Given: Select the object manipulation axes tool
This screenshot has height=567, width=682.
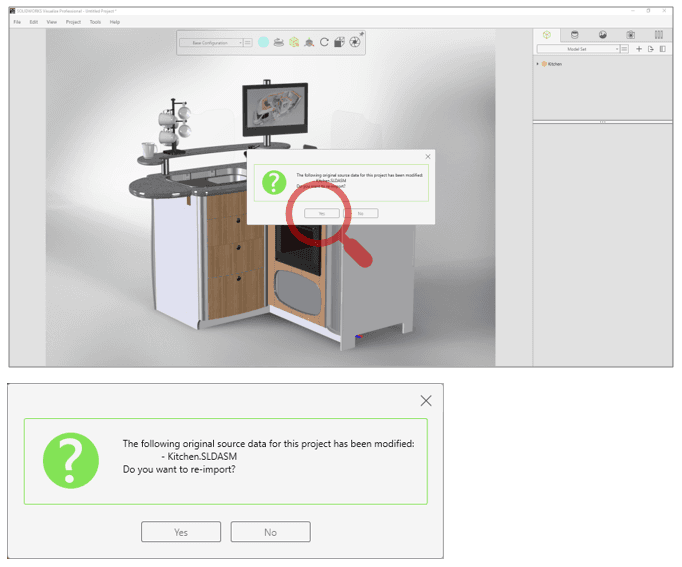Looking at the screenshot, I should tap(309, 43).
